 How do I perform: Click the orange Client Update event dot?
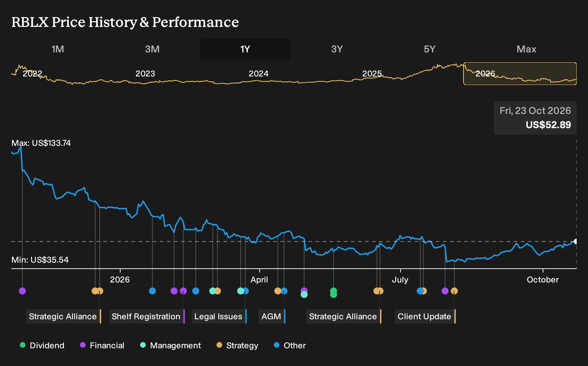454,291
